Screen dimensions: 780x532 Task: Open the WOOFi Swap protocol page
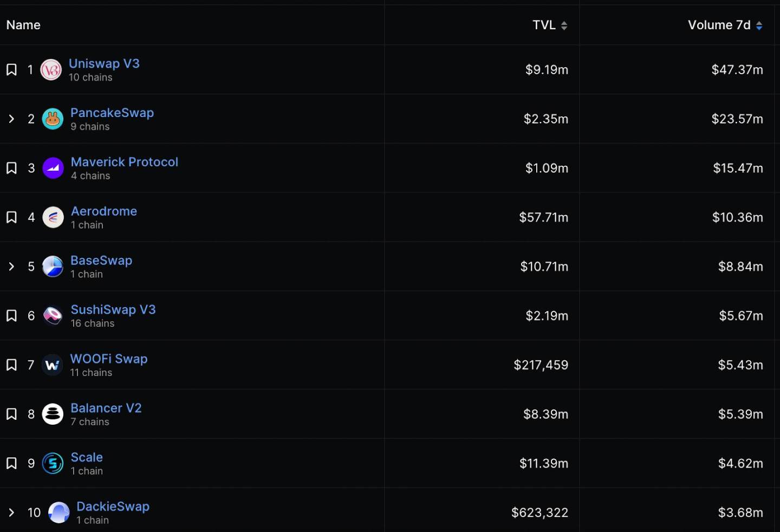pyautogui.click(x=109, y=359)
